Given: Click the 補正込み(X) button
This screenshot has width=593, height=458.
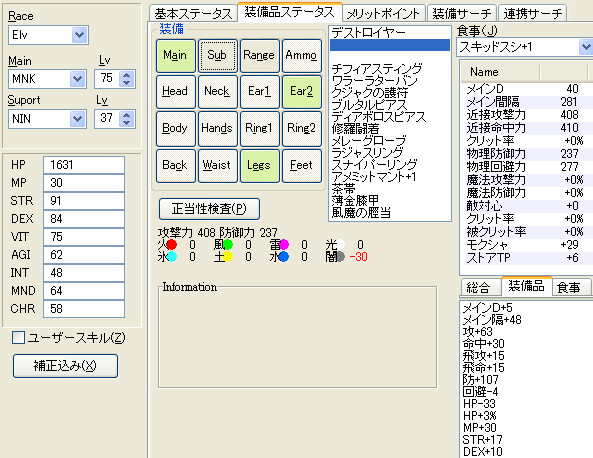Looking at the screenshot, I should point(65,366).
